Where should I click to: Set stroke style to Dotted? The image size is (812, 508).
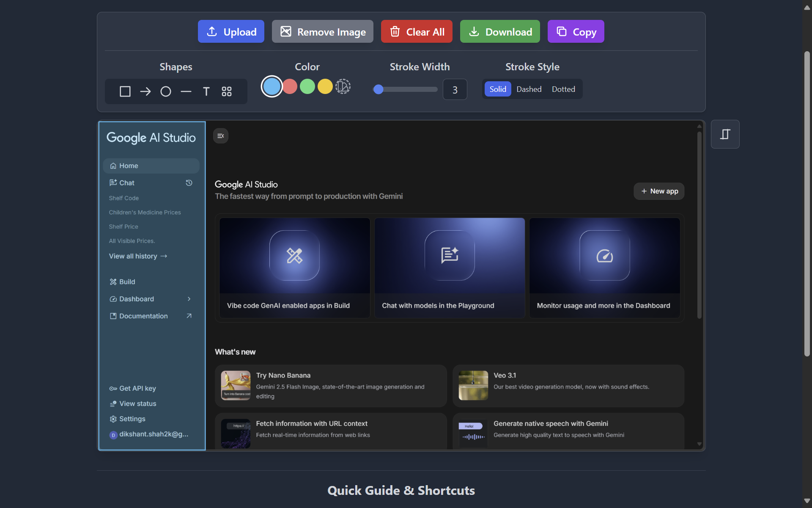(x=563, y=89)
